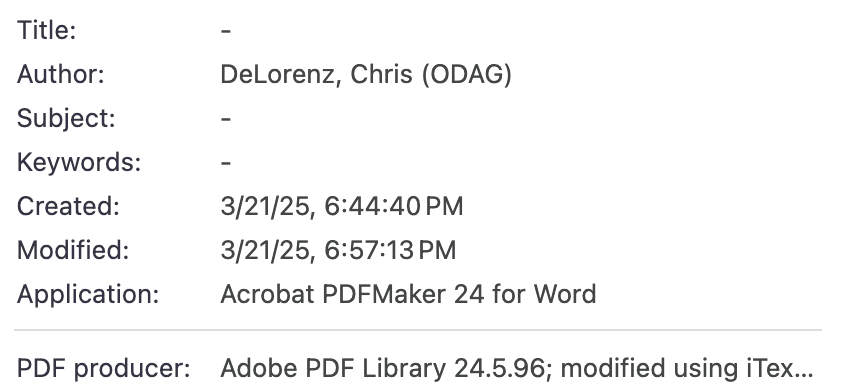Click the empty Title value dash
The image size is (845, 392).
pos(226,31)
